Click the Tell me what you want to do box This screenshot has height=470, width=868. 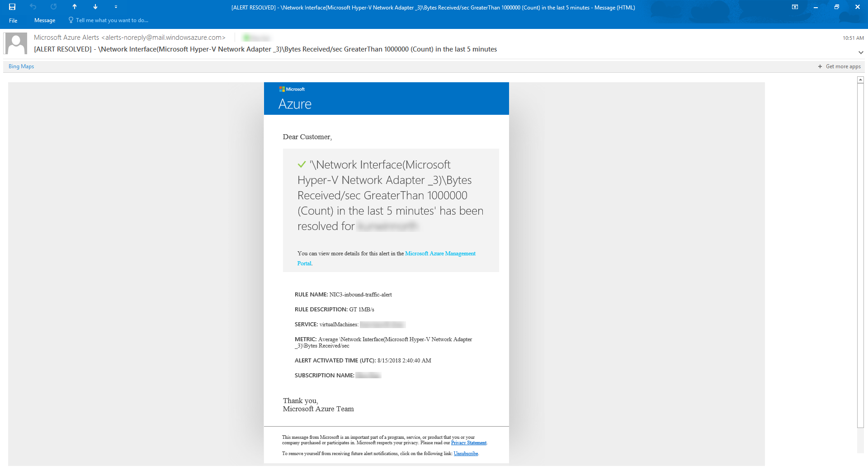click(x=112, y=20)
